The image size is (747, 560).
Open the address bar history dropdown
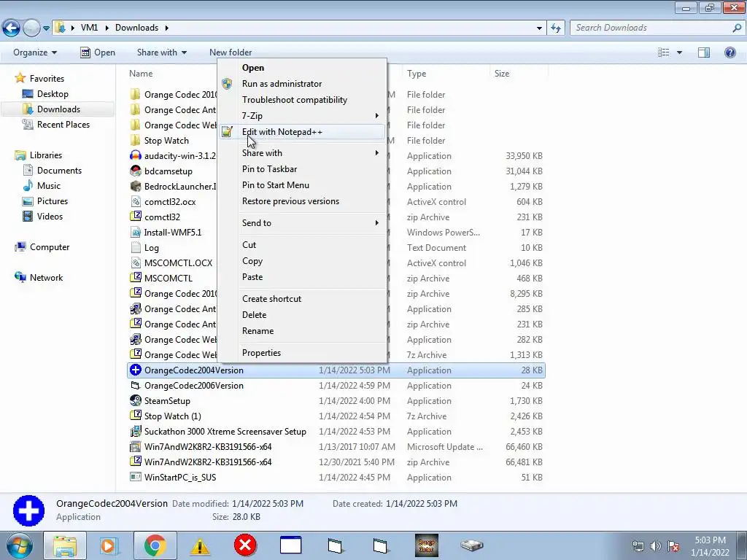pos(539,28)
